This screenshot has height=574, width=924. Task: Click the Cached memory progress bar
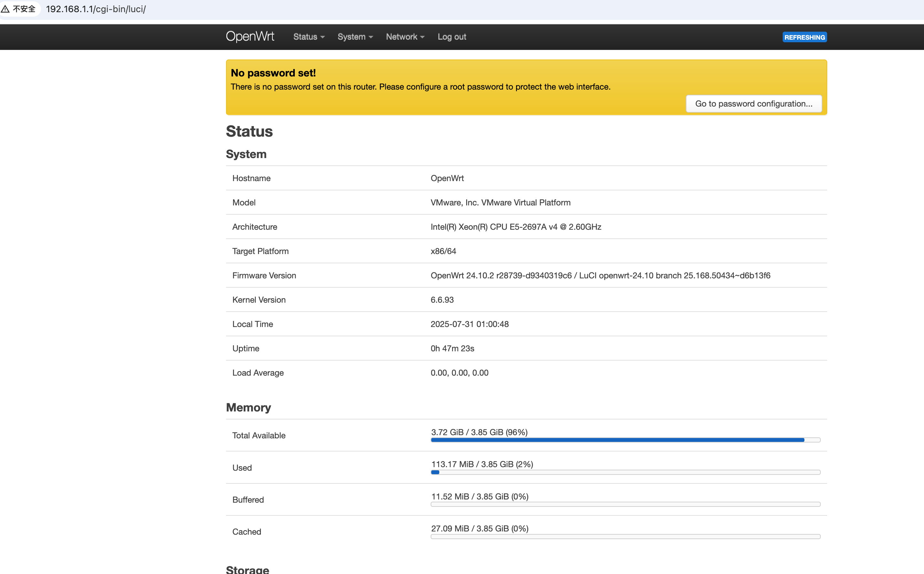pyautogui.click(x=625, y=537)
